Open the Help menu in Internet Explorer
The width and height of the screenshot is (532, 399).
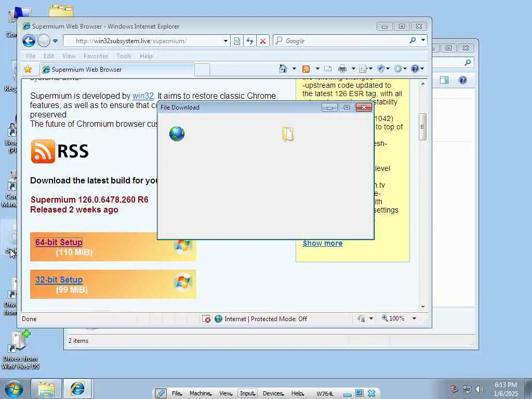pos(146,56)
